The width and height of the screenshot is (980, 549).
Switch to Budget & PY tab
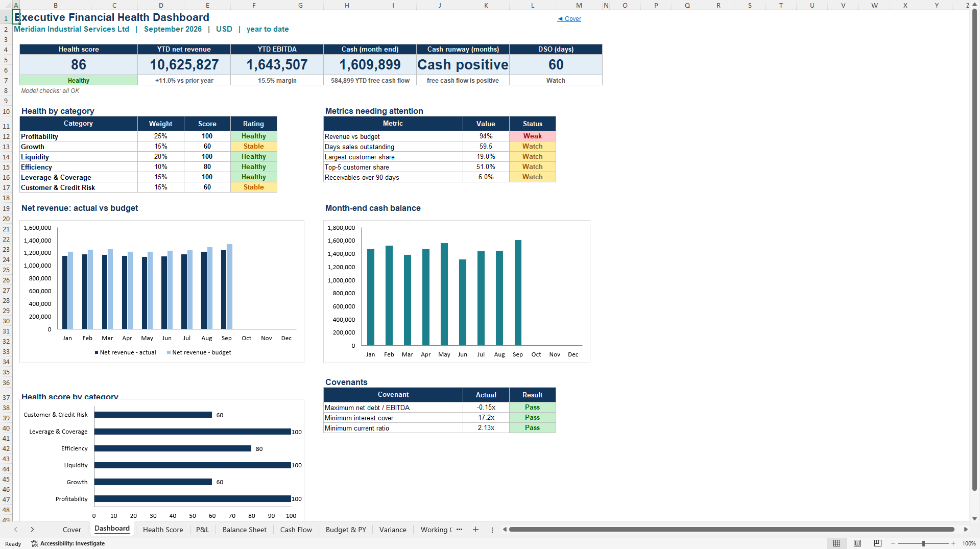pos(346,530)
